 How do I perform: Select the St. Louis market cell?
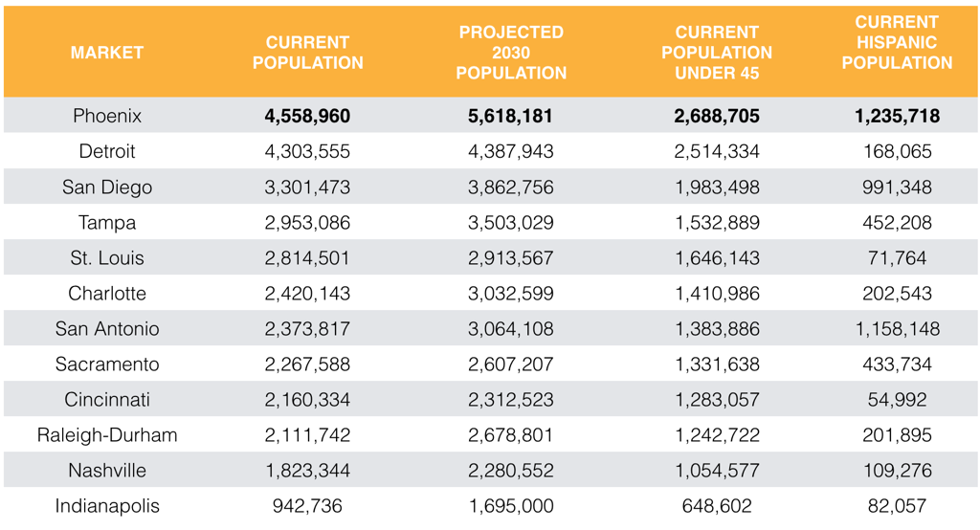(107, 258)
